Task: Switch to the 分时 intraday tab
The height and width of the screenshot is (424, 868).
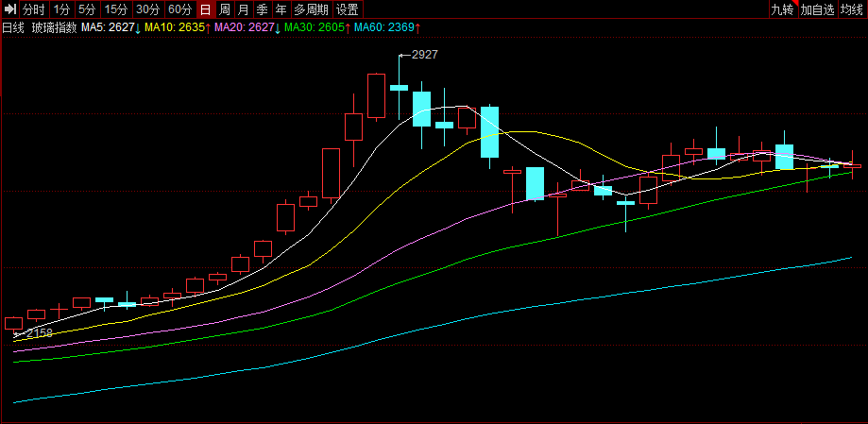Action: (x=34, y=9)
